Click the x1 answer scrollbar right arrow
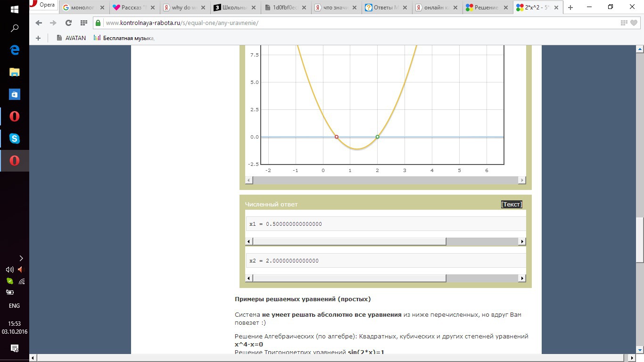The width and height of the screenshot is (644, 362). (522, 241)
